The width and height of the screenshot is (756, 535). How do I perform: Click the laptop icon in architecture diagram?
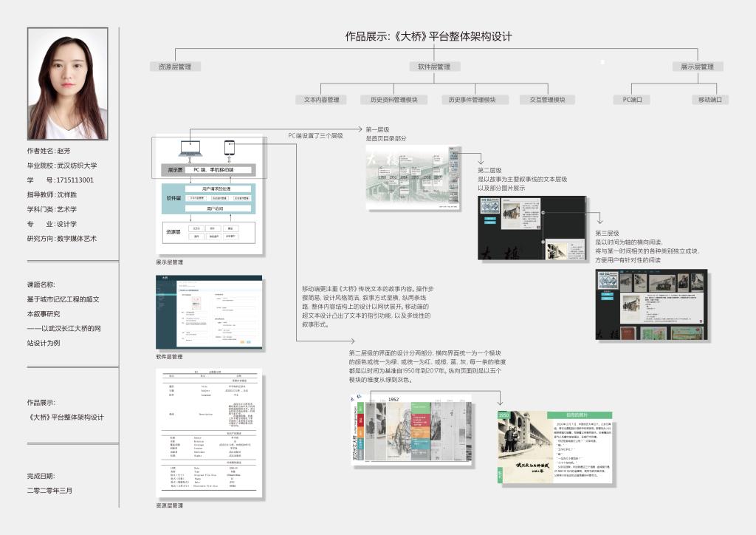(190, 148)
